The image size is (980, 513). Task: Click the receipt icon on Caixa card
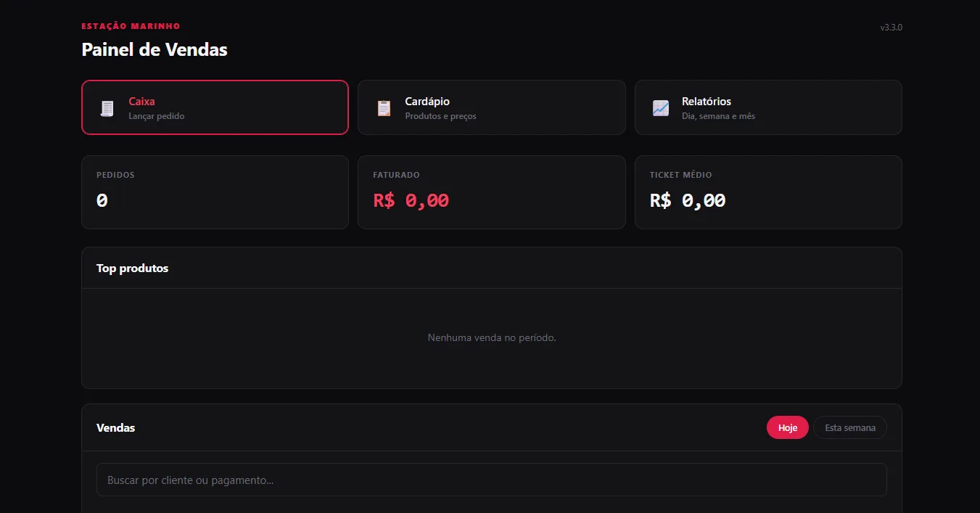tap(107, 108)
